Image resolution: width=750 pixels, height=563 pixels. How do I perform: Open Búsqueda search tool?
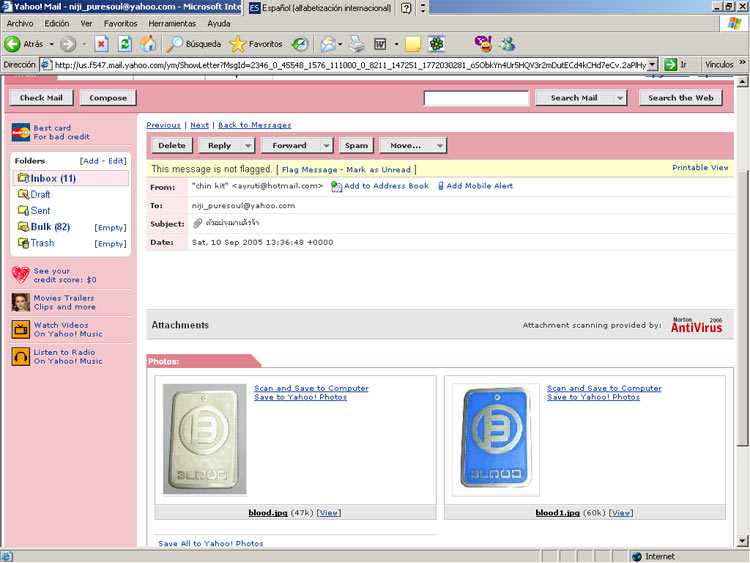pyautogui.click(x=194, y=44)
